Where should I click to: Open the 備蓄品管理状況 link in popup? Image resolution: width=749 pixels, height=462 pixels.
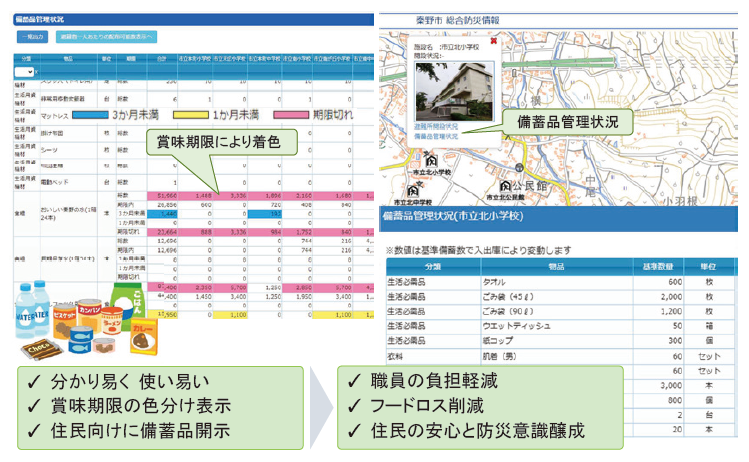coord(436,135)
